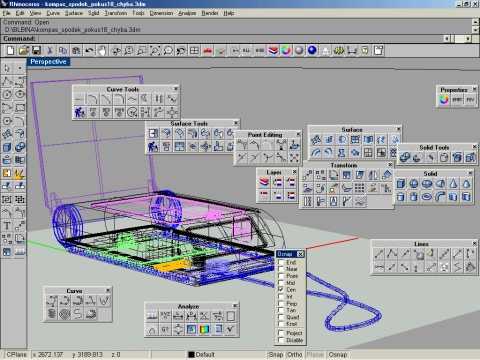Viewport: 480px width, 360px height.
Task: Enable the End osnap checkbox
Action: (x=281, y=262)
